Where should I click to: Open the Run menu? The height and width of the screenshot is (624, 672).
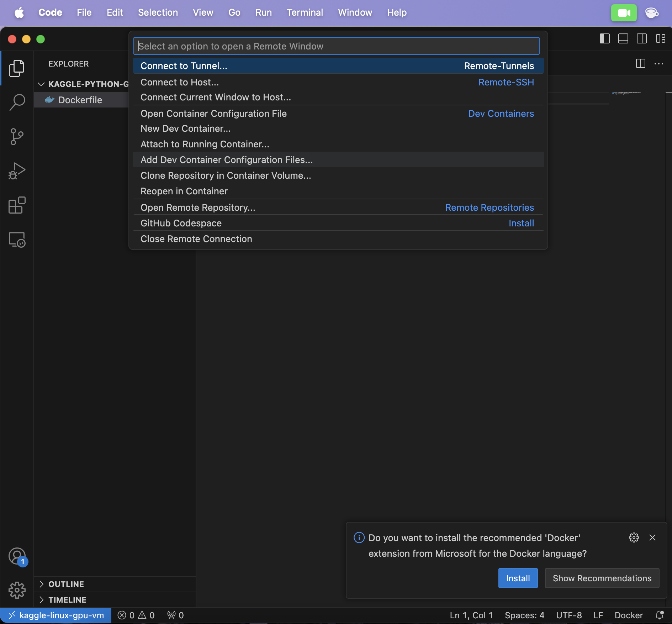264,12
